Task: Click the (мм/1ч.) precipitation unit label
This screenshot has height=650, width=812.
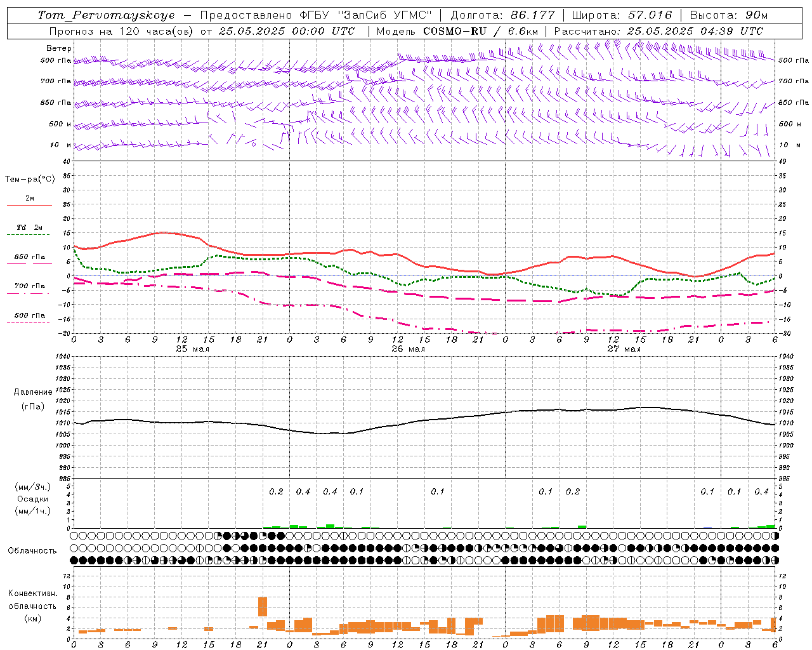Action: click(x=33, y=511)
